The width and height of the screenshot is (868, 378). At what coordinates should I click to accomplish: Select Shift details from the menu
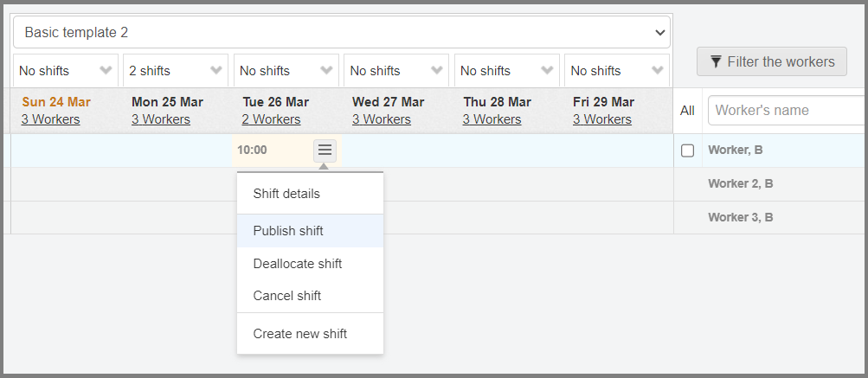pyautogui.click(x=286, y=194)
